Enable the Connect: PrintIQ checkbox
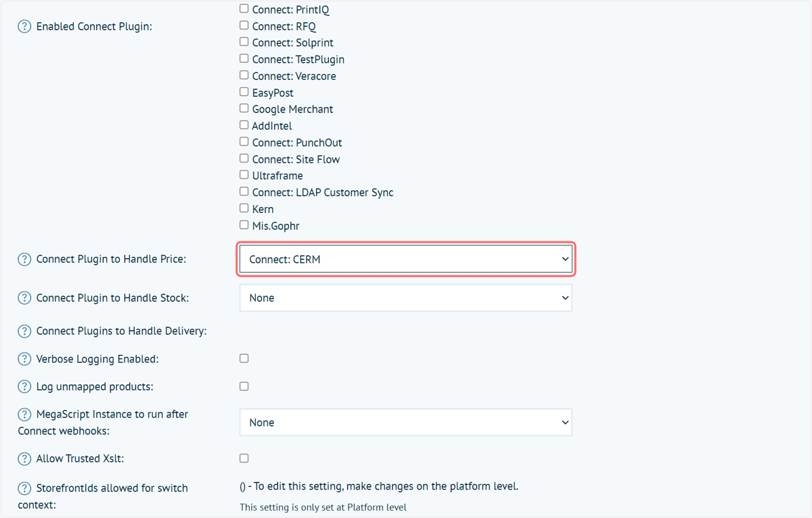 point(244,9)
